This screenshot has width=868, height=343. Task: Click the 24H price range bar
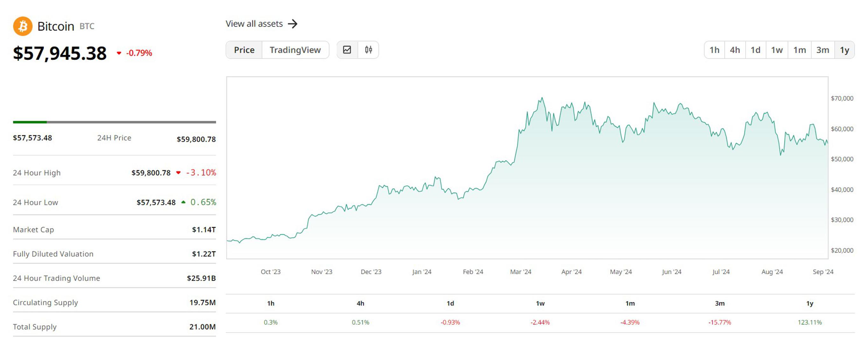point(114,122)
